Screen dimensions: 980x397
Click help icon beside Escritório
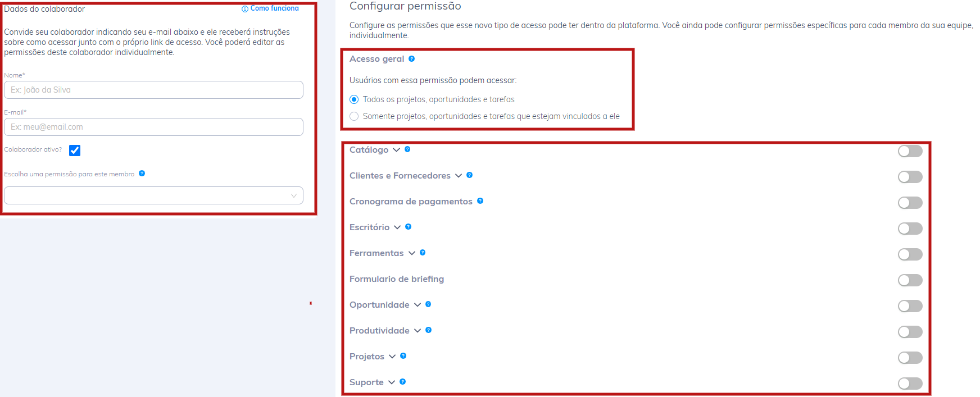coord(408,227)
